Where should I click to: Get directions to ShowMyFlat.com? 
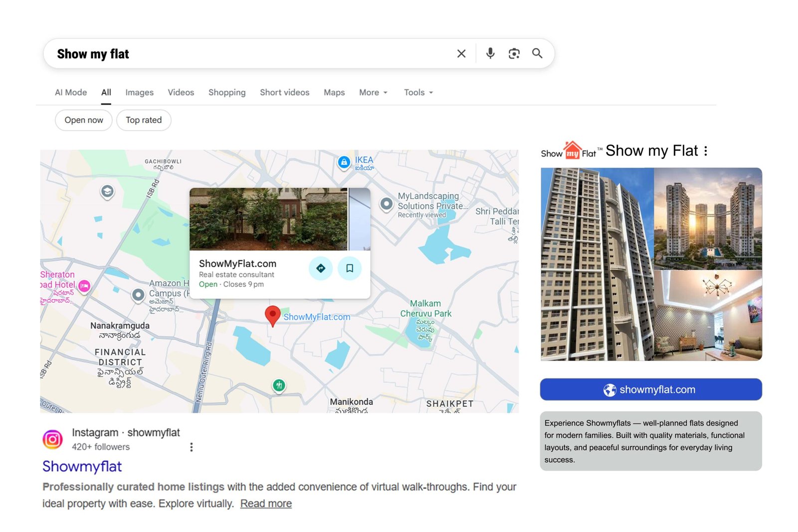pos(321,268)
